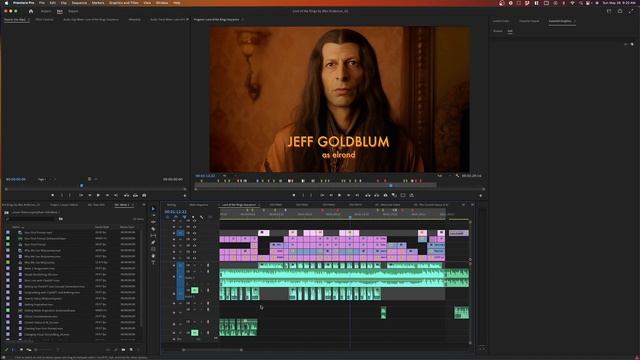640x360 pixels.
Task: Select the Selection tool in Tools panel
Action: point(153,209)
